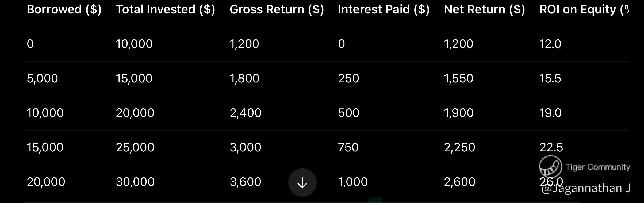Click the ROI on Equity header
Screen dimensions: 644x203
tap(584, 10)
